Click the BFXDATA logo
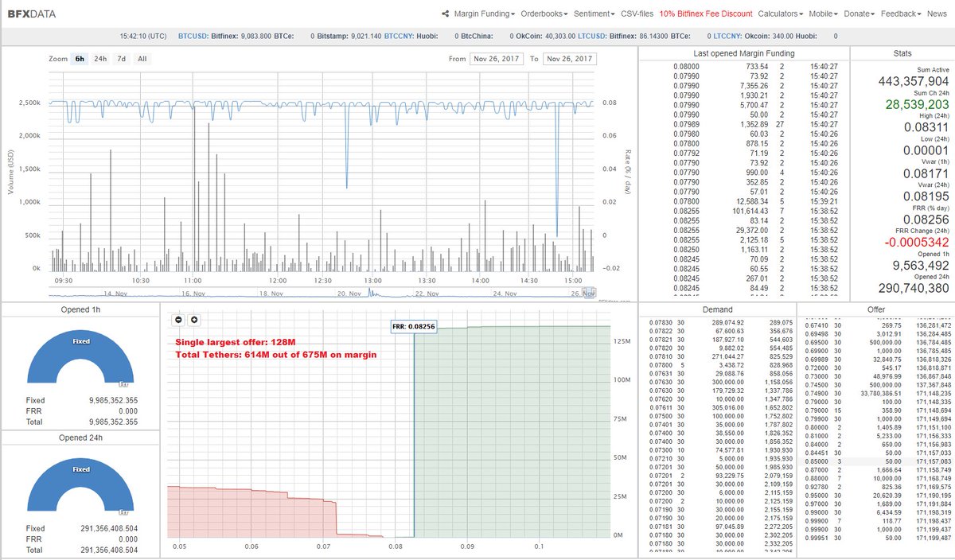 click(32, 14)
